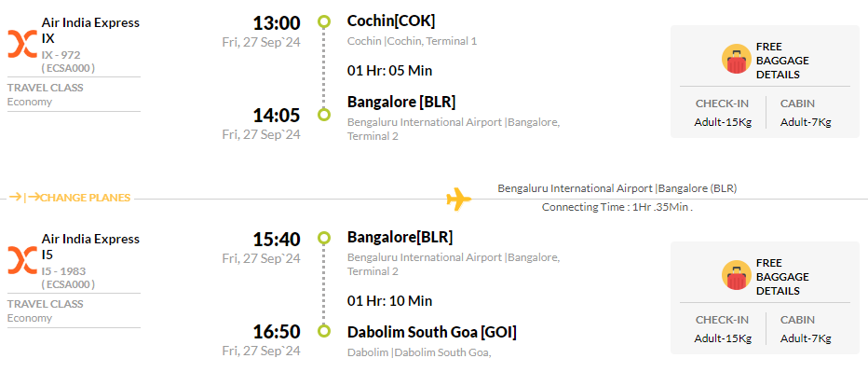The height and width of the screenshot is (386, 868).
Task: Click the Goa arrival circle marker at 16:50
Action: click(324, 331)
